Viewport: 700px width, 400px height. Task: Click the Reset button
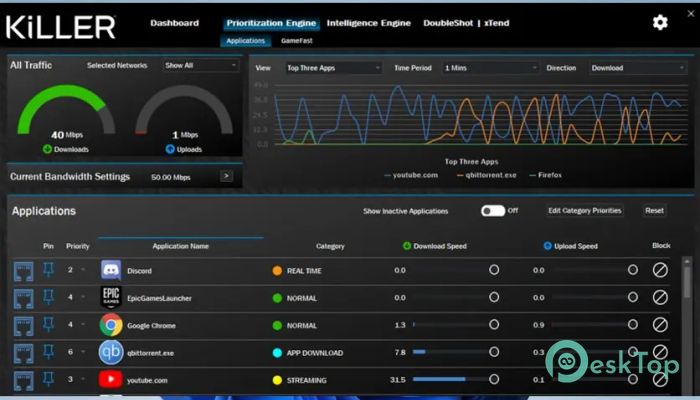pyautogui.click(x=654, y=210)
